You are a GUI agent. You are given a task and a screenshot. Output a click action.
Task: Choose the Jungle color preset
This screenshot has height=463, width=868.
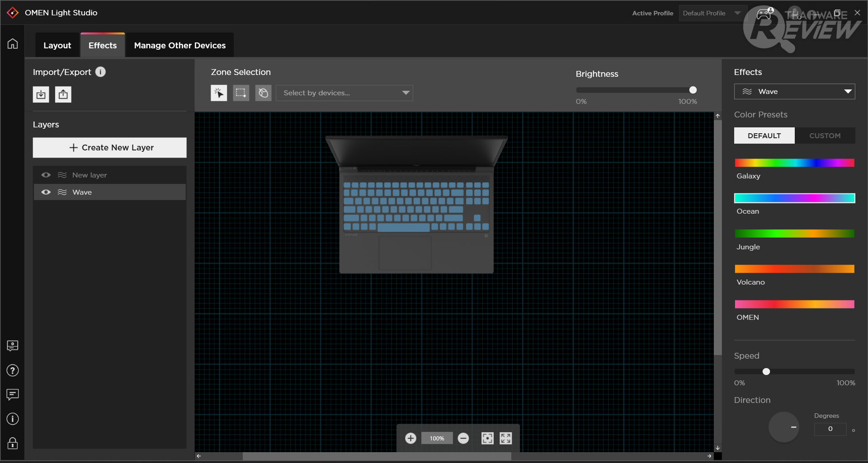(794, 234)
